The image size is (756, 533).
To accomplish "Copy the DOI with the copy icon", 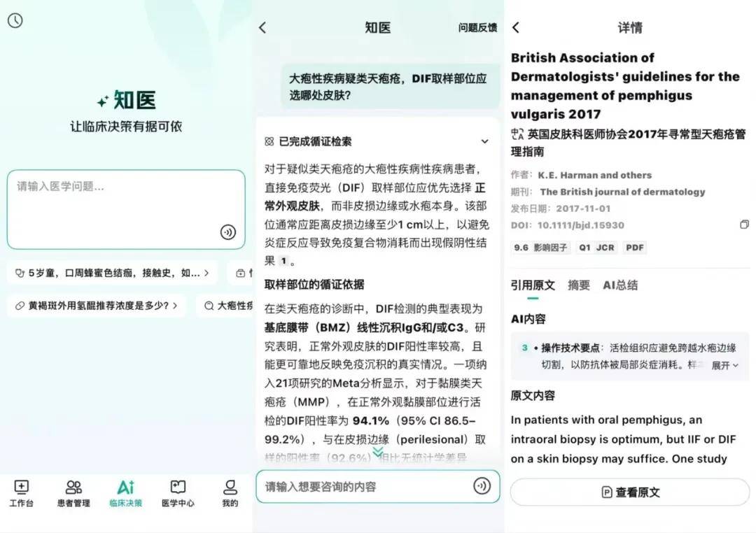I will [x=744, y=225].
